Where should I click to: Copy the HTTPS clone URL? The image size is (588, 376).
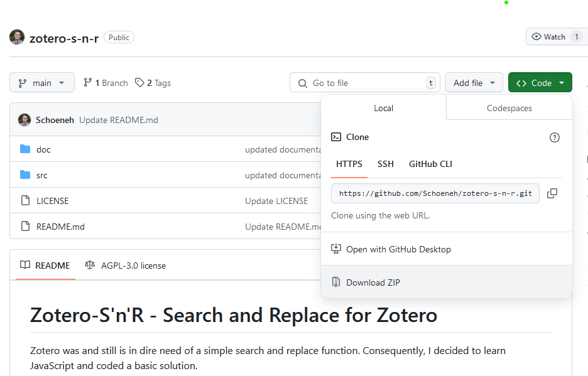tap(552, 193)
